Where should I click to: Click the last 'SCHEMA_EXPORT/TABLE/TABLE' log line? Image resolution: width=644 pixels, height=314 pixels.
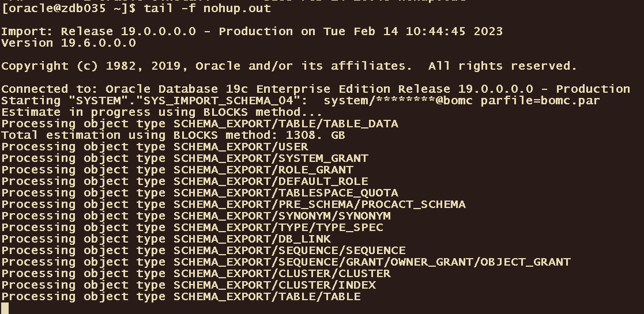(x=267, y=296)
